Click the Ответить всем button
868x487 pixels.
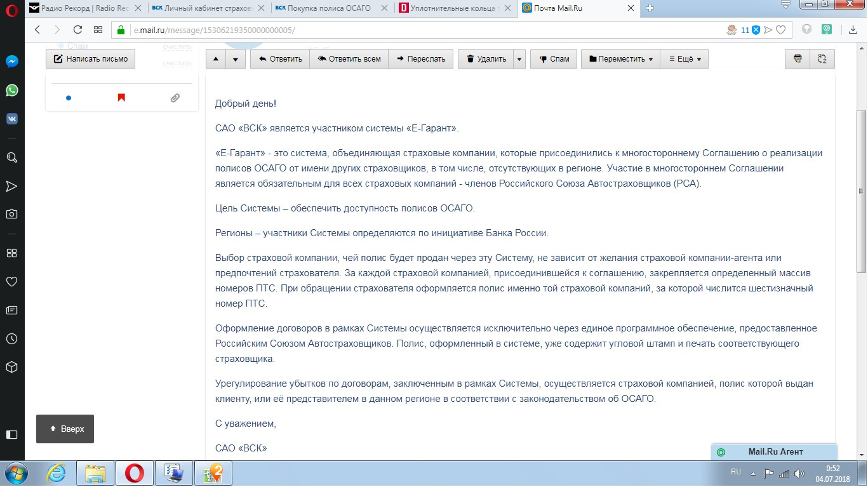click(x=349, y=59)
